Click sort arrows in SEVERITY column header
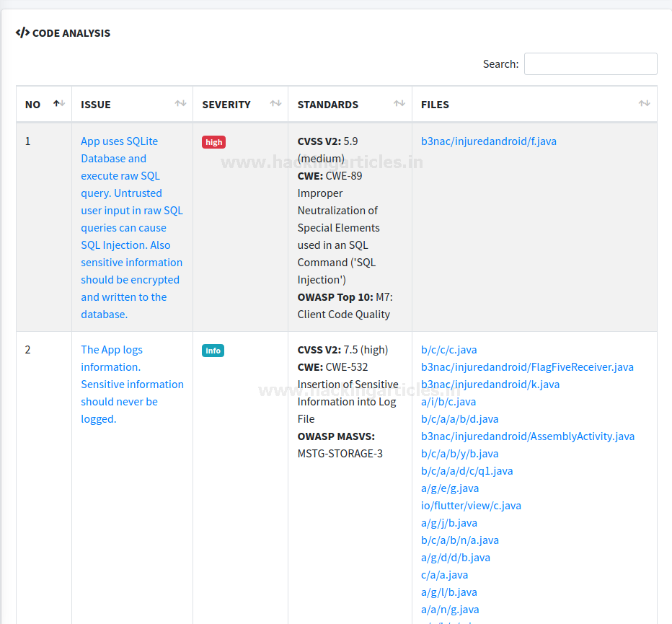 [275, 104]
